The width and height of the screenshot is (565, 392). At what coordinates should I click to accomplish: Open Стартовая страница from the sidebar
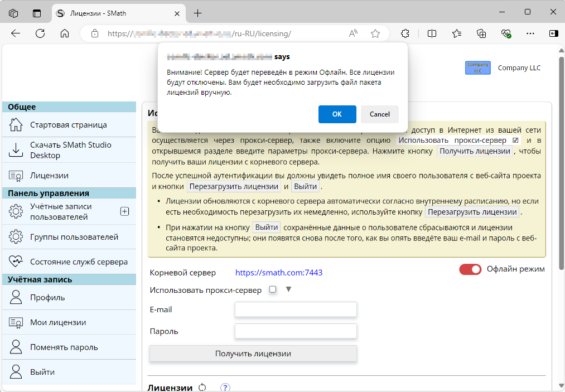(x=69, y=125)
